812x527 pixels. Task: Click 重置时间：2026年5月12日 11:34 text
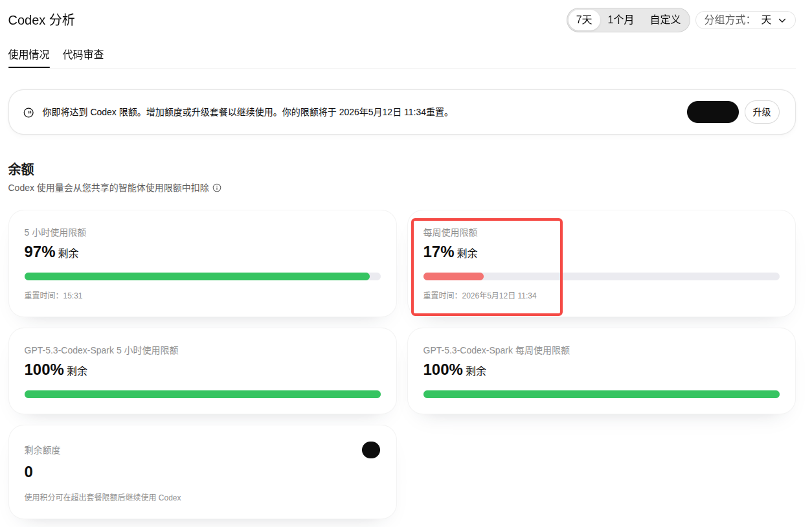(x=480, y=295)
